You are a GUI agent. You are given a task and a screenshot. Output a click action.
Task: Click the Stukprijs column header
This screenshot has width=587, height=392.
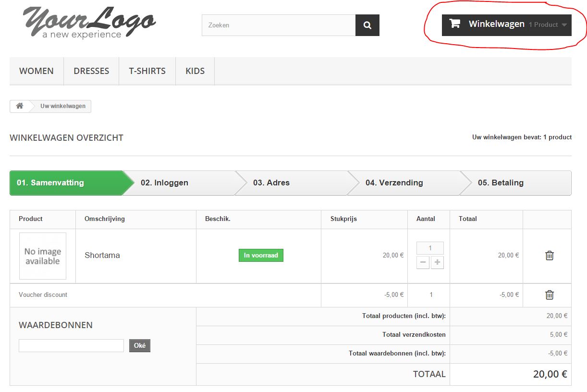(343, 219)
